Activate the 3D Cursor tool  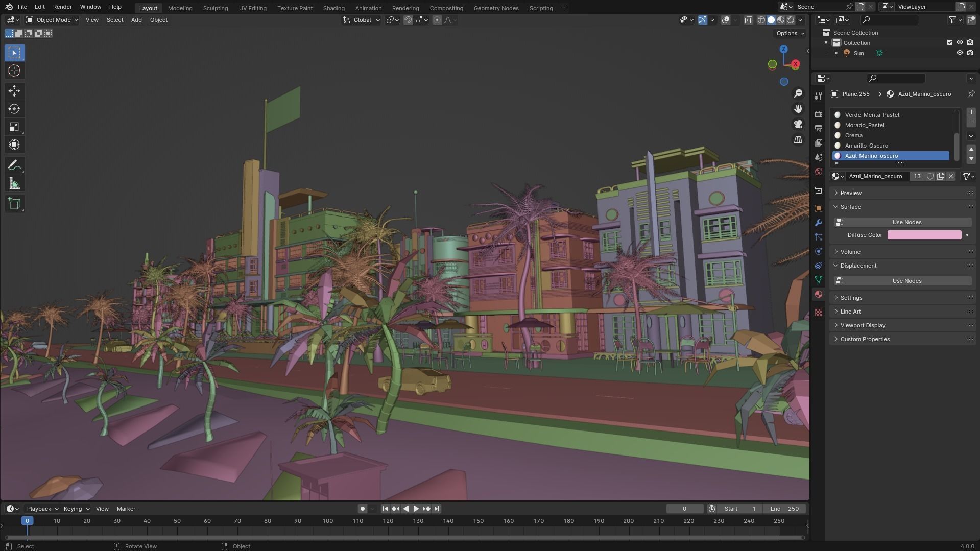[x=14, y=70]
